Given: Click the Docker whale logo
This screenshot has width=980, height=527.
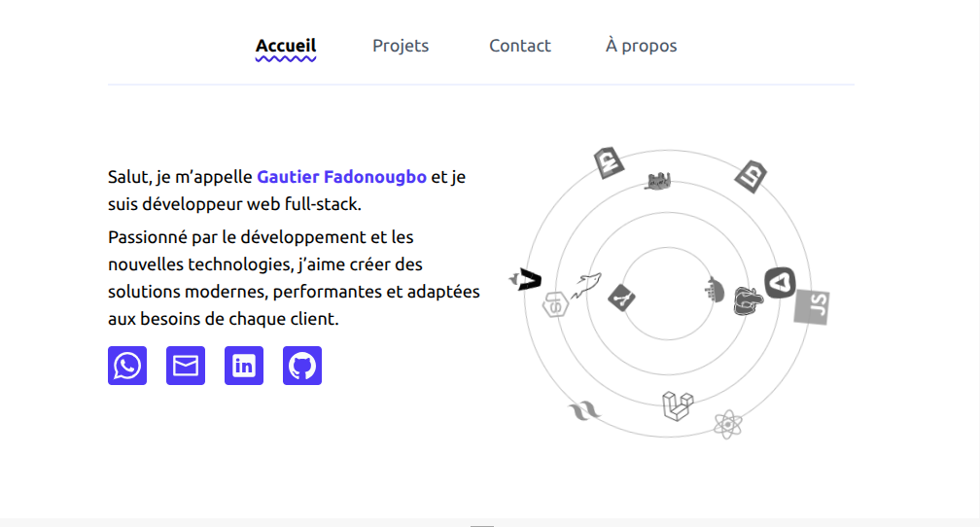Looking at the screenshot, I should tap(715, 290).
